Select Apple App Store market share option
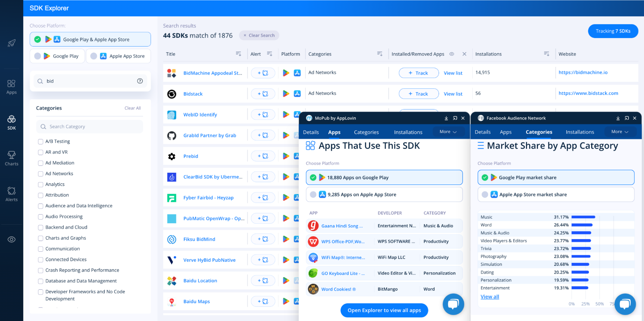Viewport: 644px width, 321px height. pos(556,195)
